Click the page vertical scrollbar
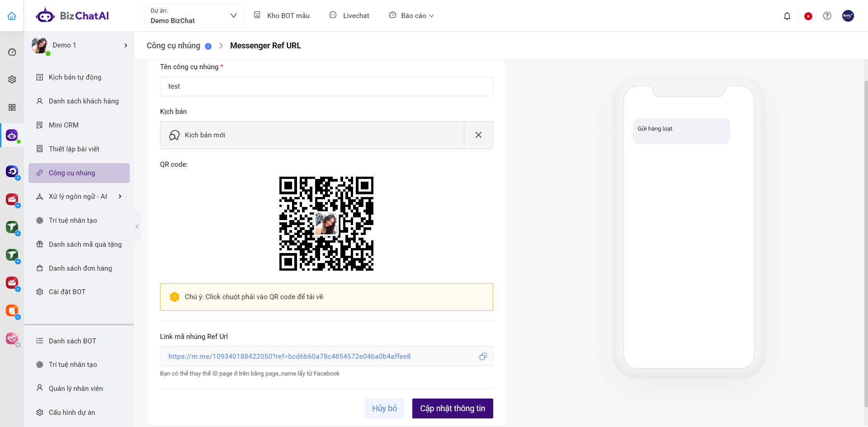Viewport: 868px width, 427px height. click(x=866, y=243)
